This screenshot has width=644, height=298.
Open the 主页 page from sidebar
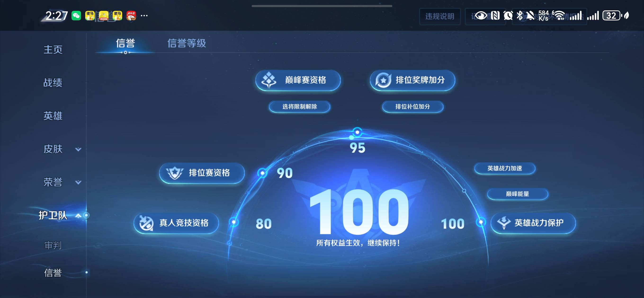pyautogui.click(x=53, y=50)
